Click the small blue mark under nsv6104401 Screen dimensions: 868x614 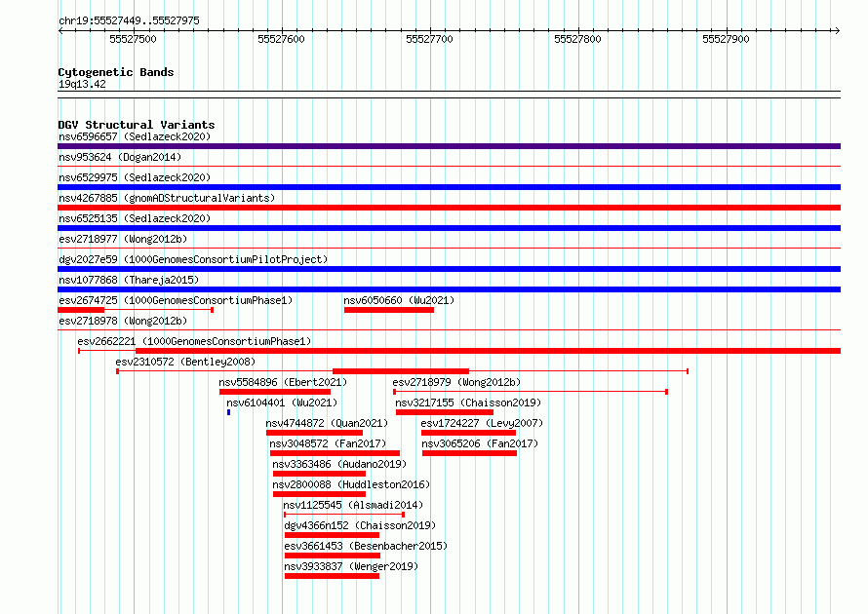228,412
